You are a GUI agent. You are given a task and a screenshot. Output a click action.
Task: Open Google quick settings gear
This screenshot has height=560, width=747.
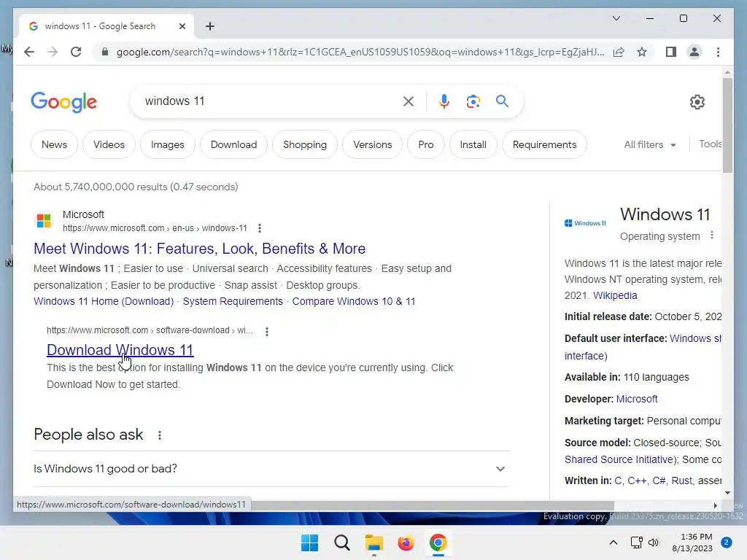[697, 101]
